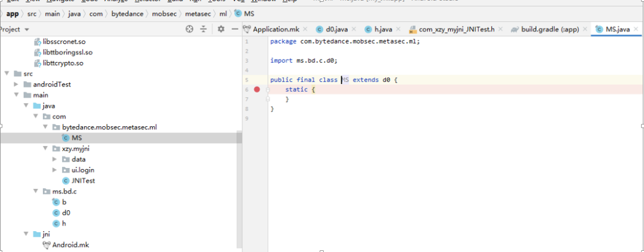Click the libttcrypto.so file icon
This screenshot has width=644, height=252.
[x=37, y=63]
